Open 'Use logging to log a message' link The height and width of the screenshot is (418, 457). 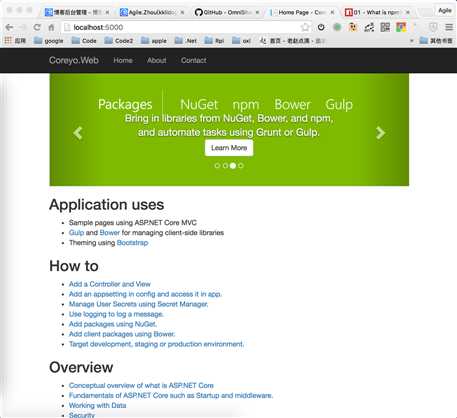tap(116, 314)
